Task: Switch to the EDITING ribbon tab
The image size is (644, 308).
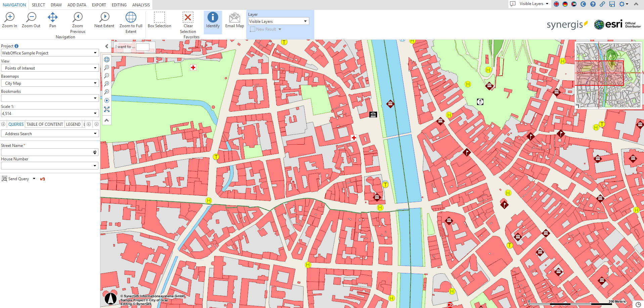Action: 119,5
